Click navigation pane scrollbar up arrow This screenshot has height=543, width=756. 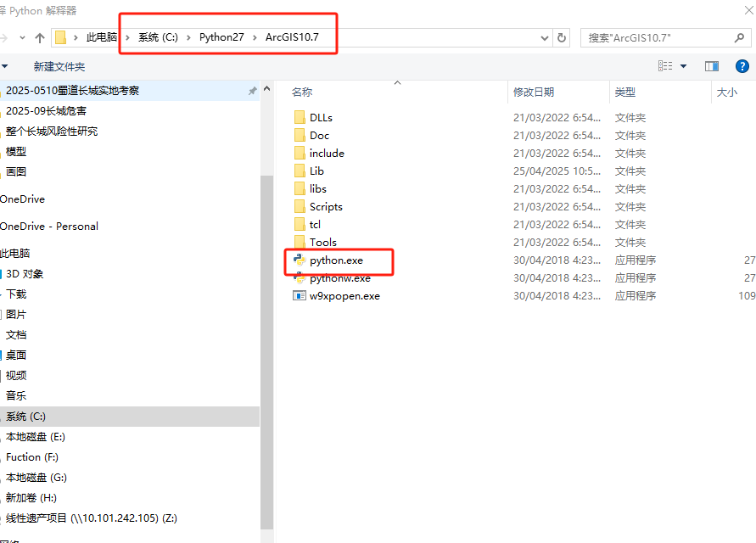point(266,89)
